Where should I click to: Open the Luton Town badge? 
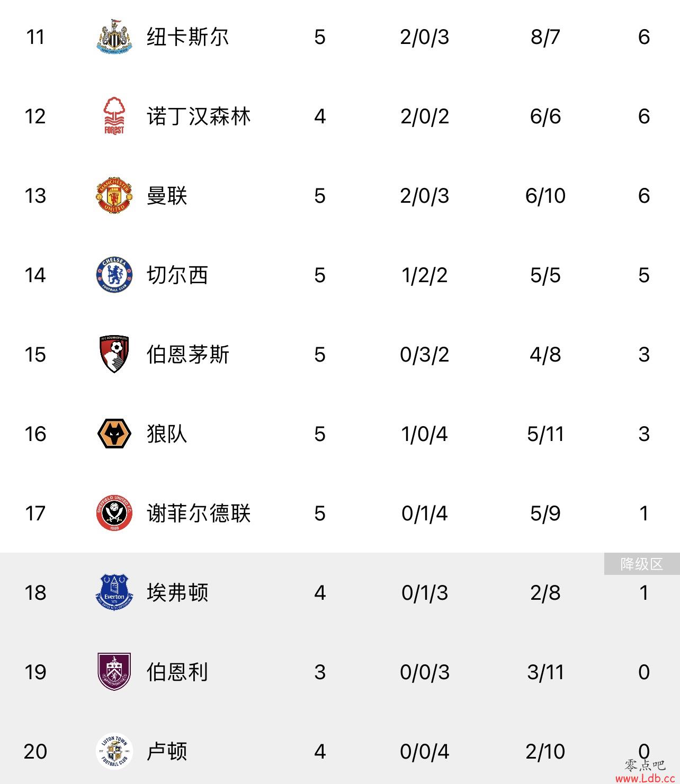click(114, 751)
